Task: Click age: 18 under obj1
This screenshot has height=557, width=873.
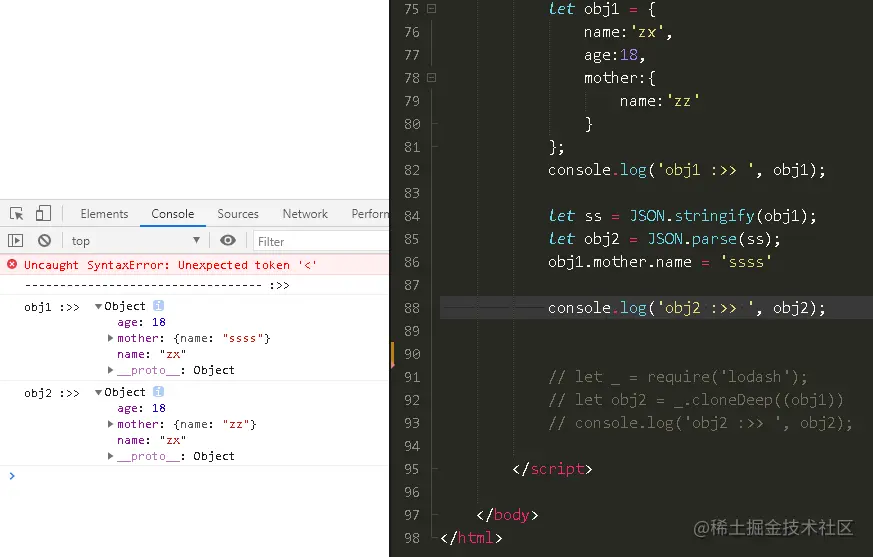Action: pos(141,322)
